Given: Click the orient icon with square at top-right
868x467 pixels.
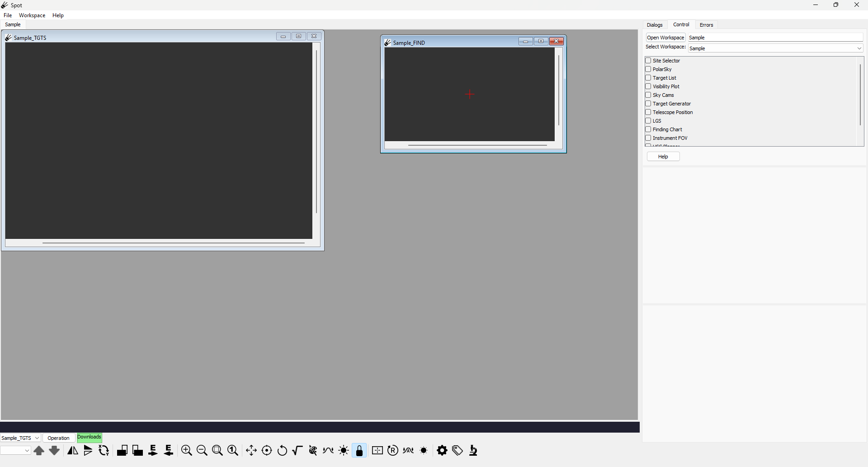Looking at the screenshot, I should pos(122,451).
